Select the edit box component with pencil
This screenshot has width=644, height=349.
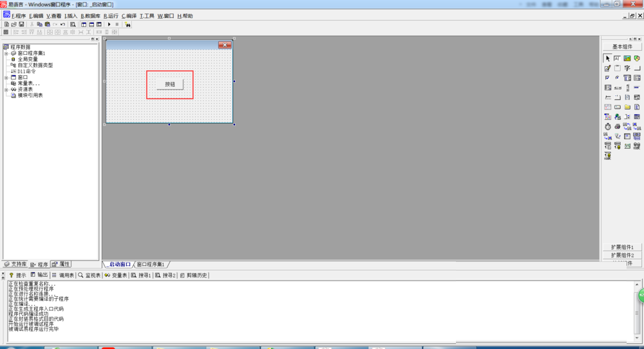608,68
